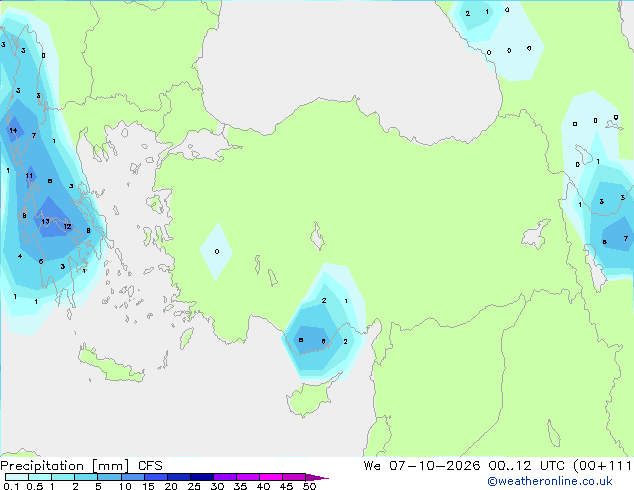This screenshot has height=490, width=634.
Task: Click the "14" precipitation value on the map
Action: 13,130
